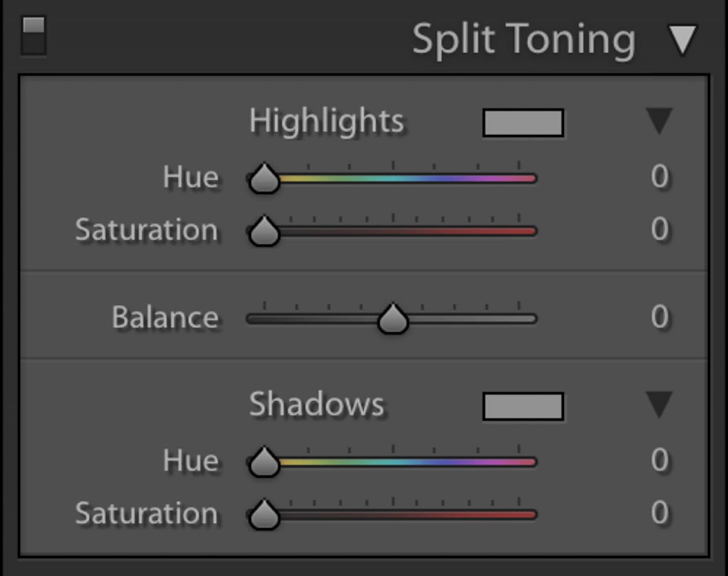Click the Highlights section label
728x576 pixels.
click(x=326, y=121)
